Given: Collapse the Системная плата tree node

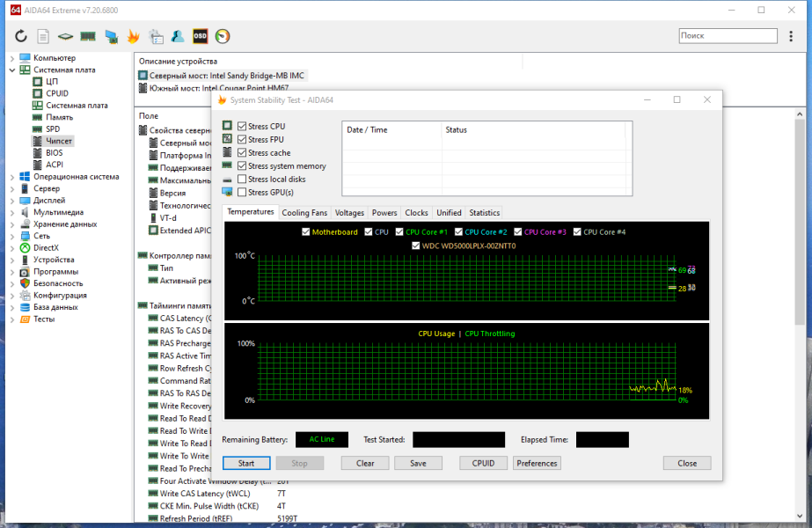Looking at the screenshot, I should [12, 70].
